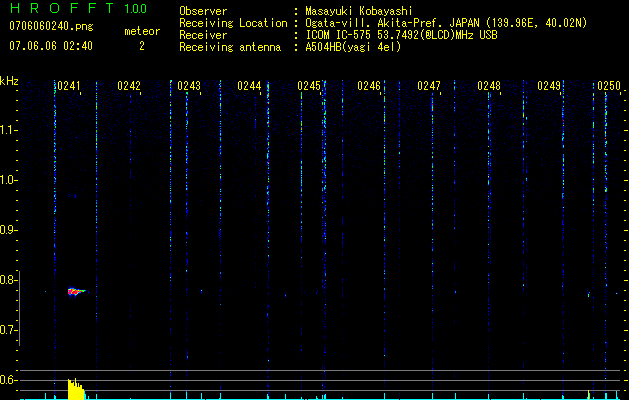This screenshot has width=629, height=400.
Task: Click the 0246 time marker
Action: click(x=369, y=86)
